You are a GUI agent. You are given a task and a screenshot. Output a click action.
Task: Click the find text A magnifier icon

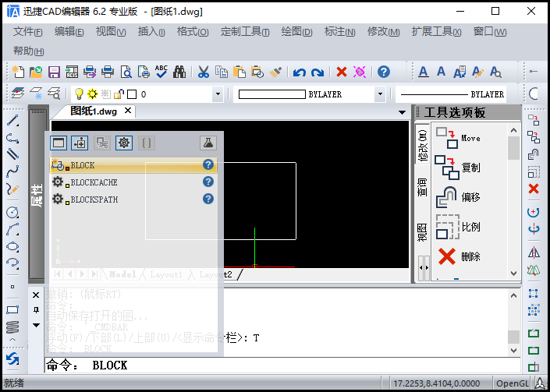tap(495, 72)
